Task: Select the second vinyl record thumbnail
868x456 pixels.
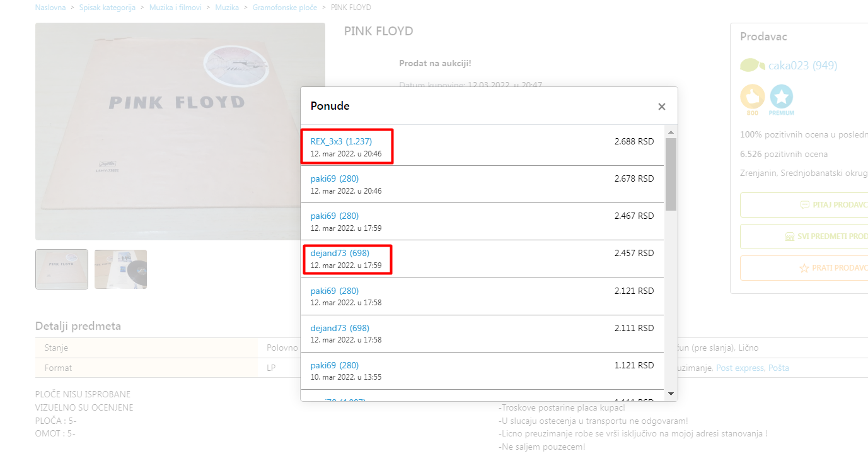Action: click(x=120, y=269)
